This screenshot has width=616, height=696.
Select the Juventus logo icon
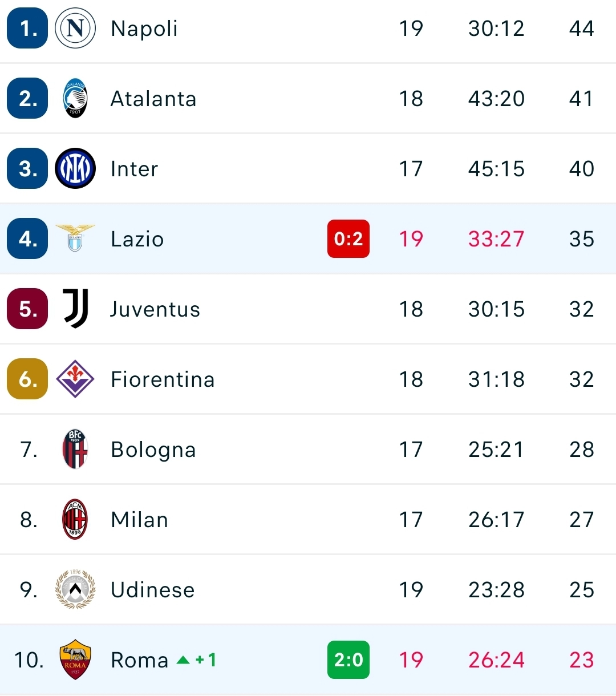point(75,309)
